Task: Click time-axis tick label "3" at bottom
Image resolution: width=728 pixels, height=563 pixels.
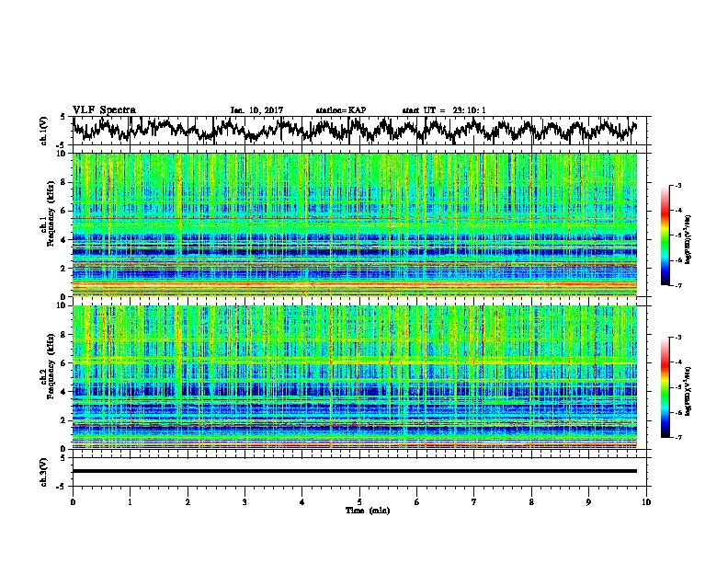Action: click(245, 502)
